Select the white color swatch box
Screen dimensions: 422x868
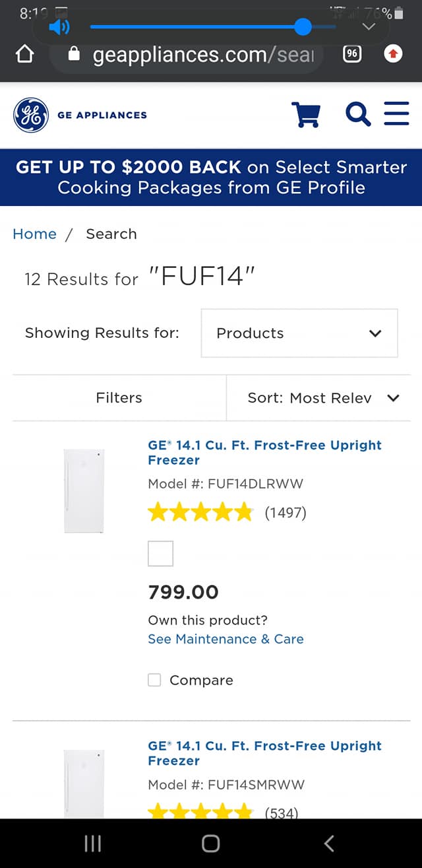161,554
